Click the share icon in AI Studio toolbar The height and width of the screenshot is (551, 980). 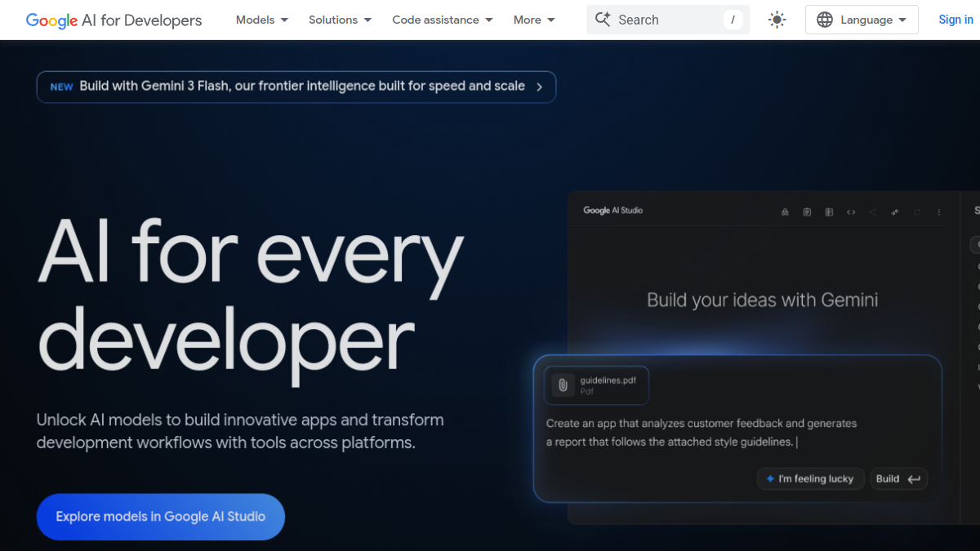(x=873, y=212)
